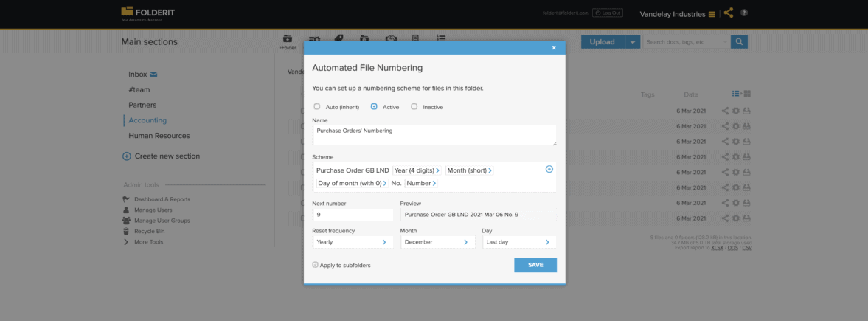The width and height of the screenshot is (868, 321).
Task: Open the Human Resources section
Action: coord(159,136)
